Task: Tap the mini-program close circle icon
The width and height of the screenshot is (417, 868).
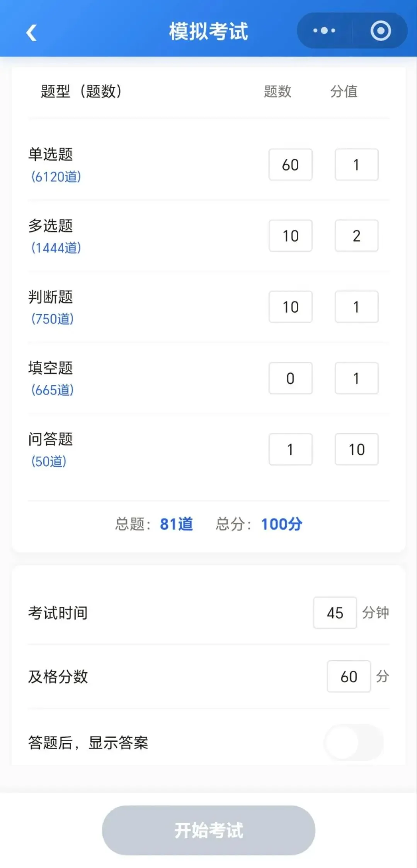Action: point(381,31)
